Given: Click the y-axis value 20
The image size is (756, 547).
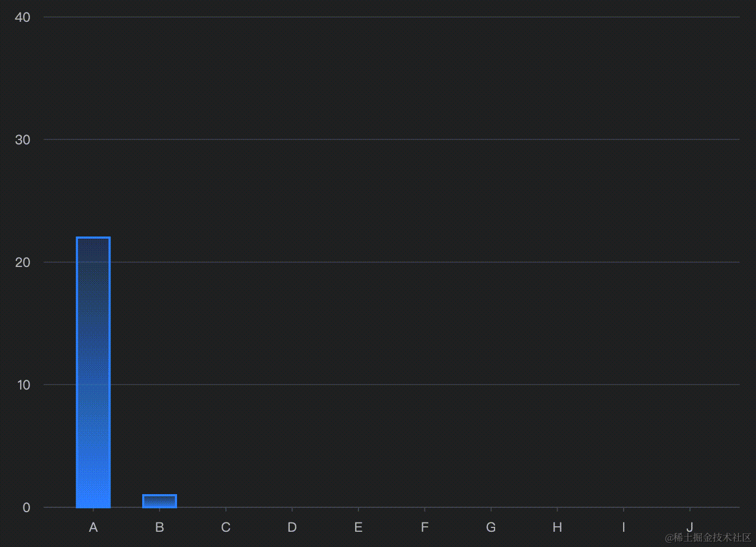Looking at the screenshot, I should coord(23,263).
